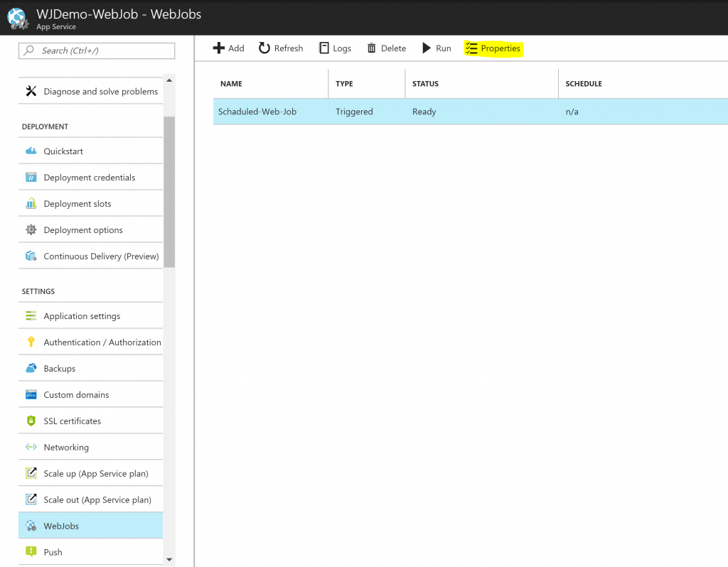
Task: Click the Deployment slots bar chart icon
Action: 31,203
